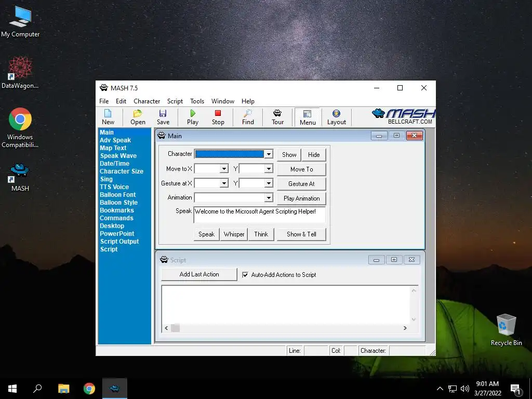Open File Explorer from the taskbar

63,389
